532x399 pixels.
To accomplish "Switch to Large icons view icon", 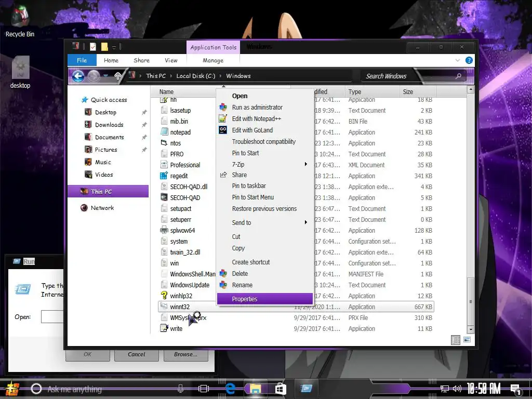I will [467, 340].
